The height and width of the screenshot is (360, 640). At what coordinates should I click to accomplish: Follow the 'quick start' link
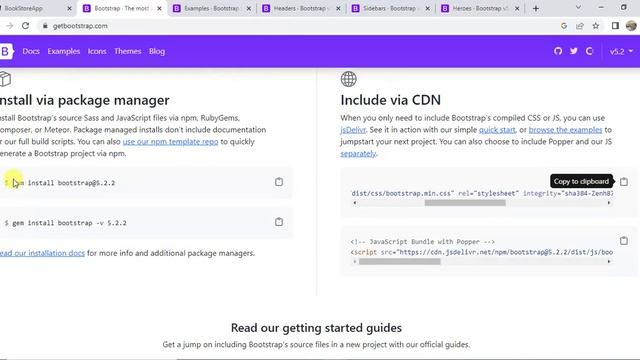[497, 130]
